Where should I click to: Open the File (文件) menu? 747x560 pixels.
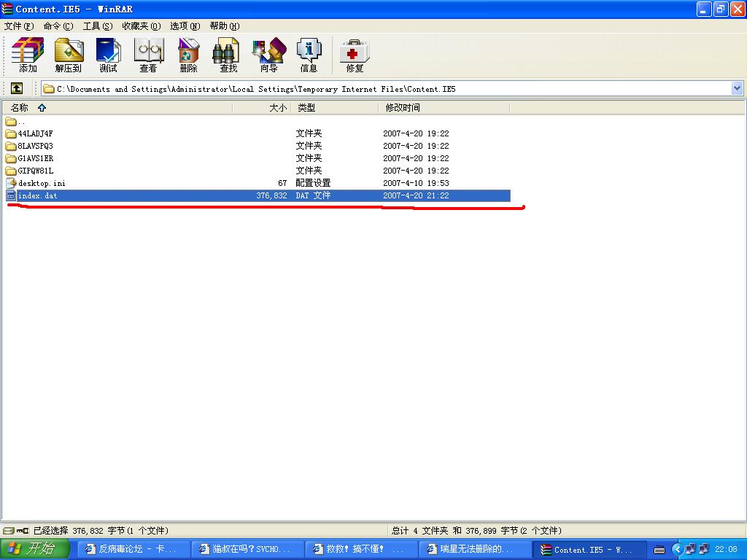pos(19,26)
